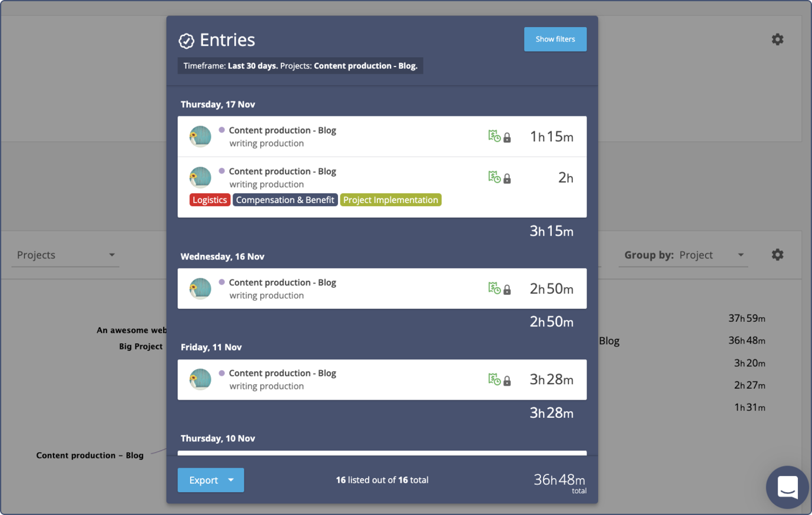Click the Entries checkmark badge icon

coord(187,41)
